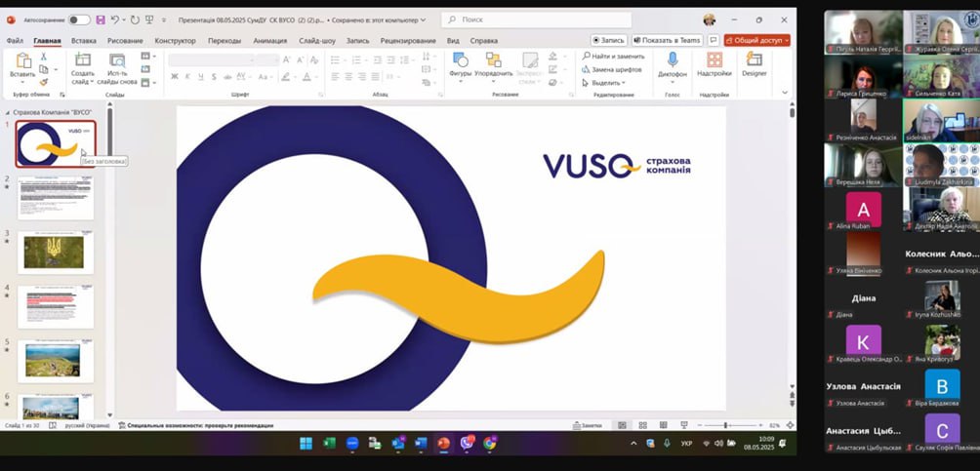Start slideshow from beginning icon in quick access
Viewport: 980px width, 471px height.
click(149, 20)
